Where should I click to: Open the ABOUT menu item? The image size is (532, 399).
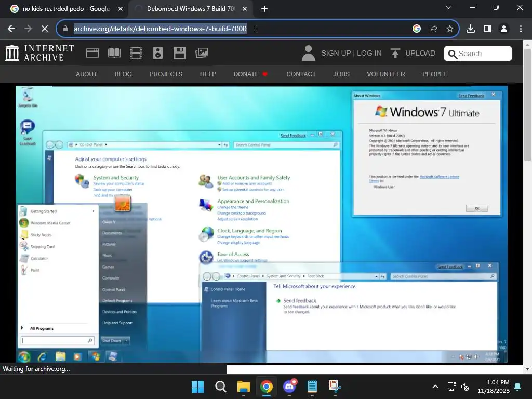coord(87,74)
